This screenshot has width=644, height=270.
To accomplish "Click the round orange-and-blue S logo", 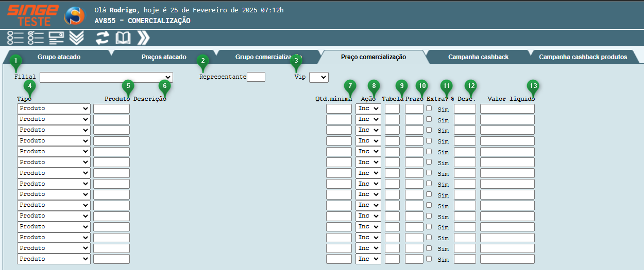I will (74, 15).
